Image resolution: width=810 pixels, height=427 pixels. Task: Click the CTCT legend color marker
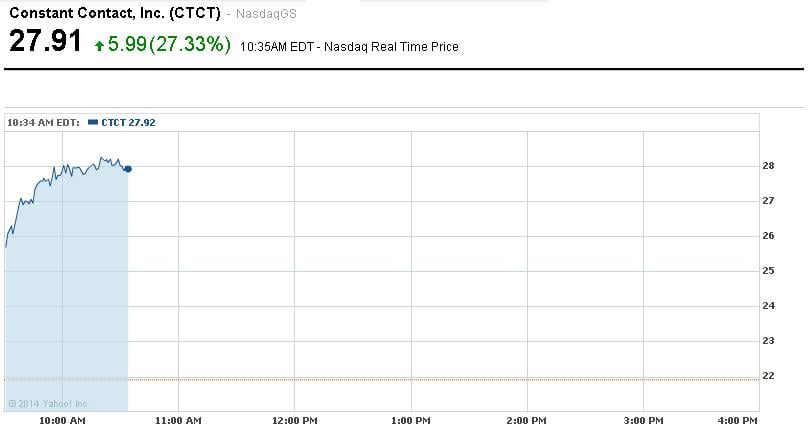tap(93, 122)
